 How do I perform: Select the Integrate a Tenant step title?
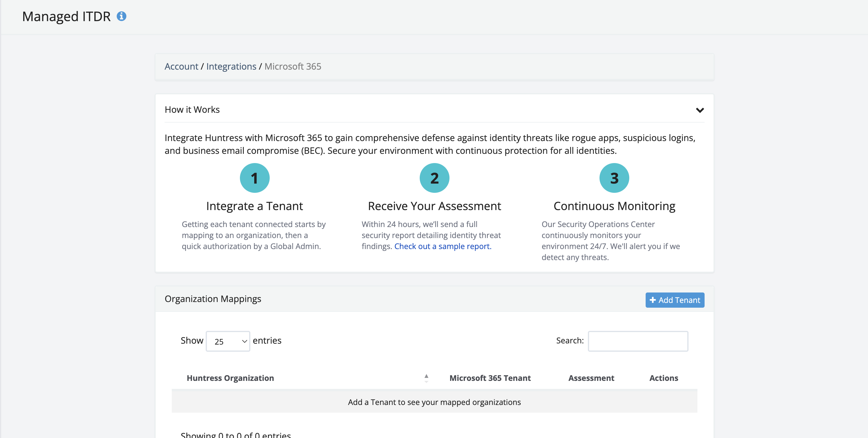coord(255,206)
